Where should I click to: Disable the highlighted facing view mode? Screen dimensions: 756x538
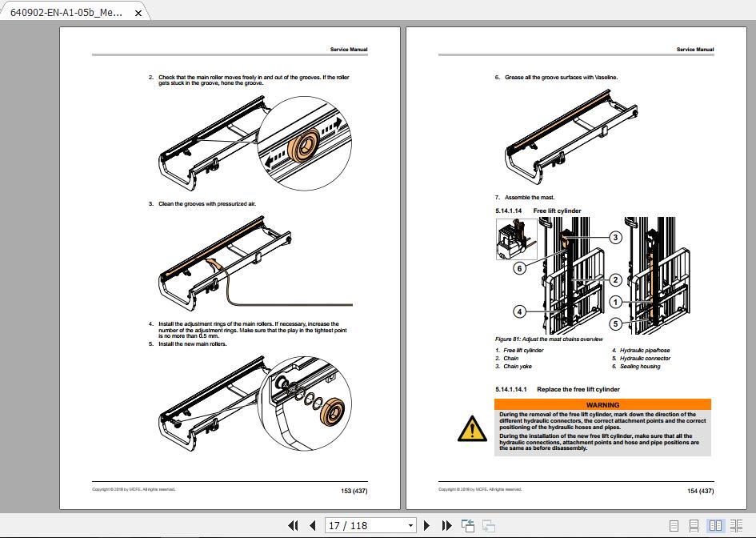click(716, 525)
